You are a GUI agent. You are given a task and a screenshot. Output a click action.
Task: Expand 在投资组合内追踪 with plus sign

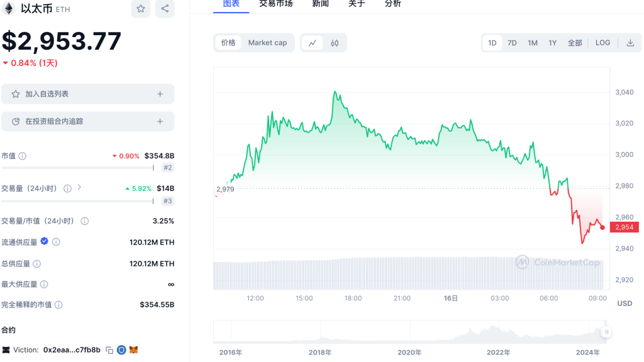click(160, 121)
